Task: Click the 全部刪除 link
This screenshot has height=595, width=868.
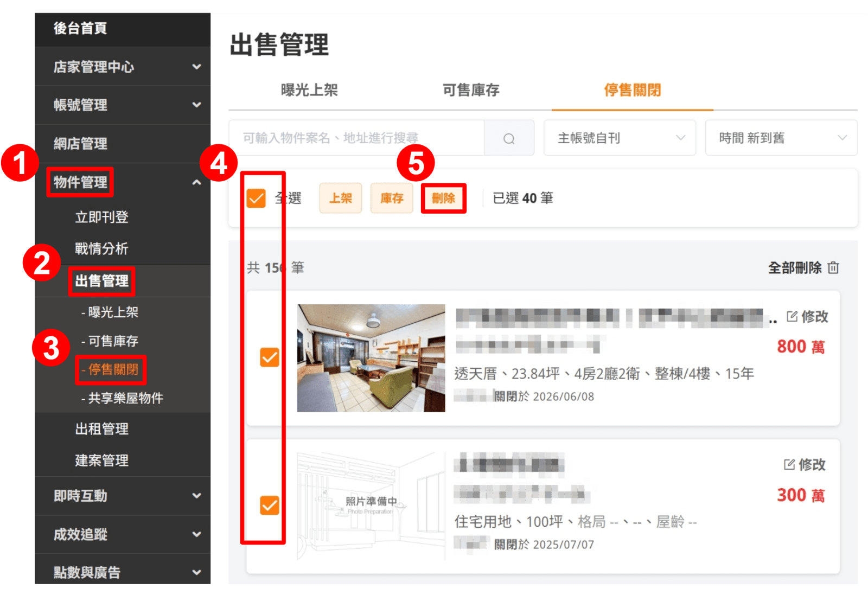Action: click(x=795, y=267)
